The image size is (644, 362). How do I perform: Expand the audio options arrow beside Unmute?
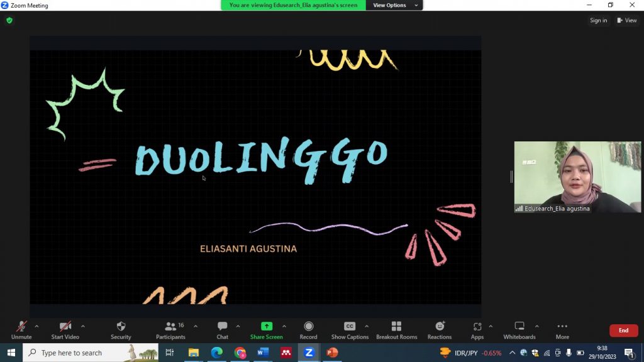tap(36, 326)
